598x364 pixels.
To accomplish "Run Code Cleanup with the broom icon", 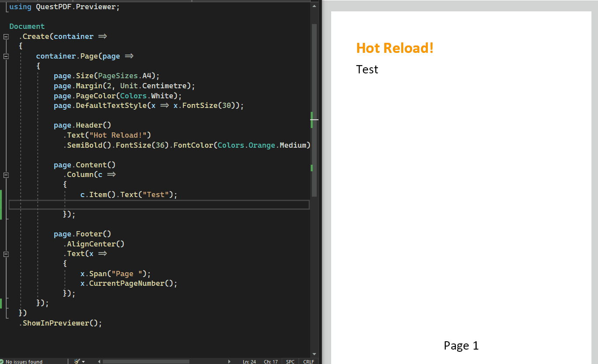I will click(77, 361).
